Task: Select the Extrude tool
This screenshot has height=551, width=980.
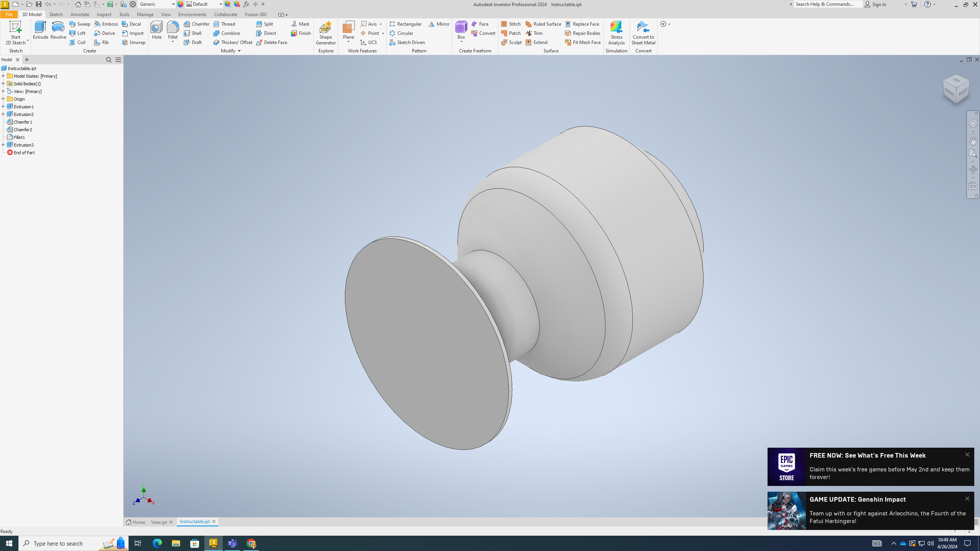Action: tap(40, 30)
